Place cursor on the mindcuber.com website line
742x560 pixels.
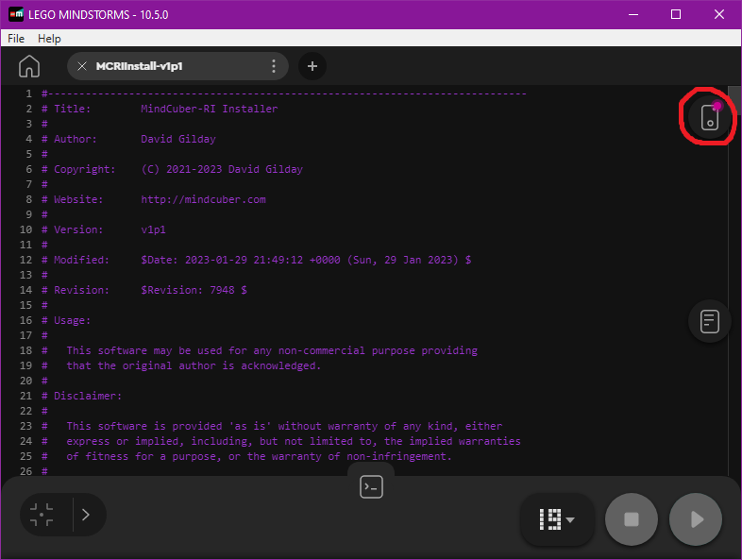tap(203, 199)
